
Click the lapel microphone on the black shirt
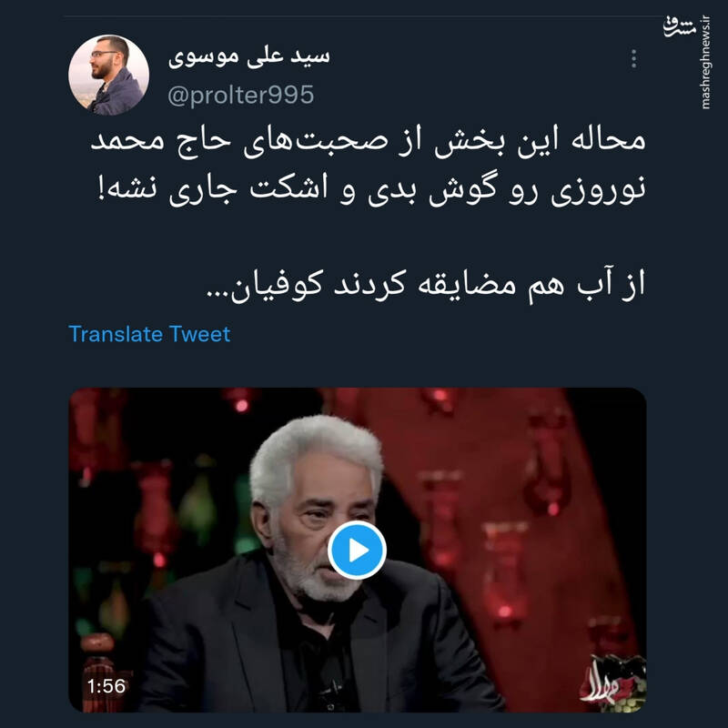[331, 687]
